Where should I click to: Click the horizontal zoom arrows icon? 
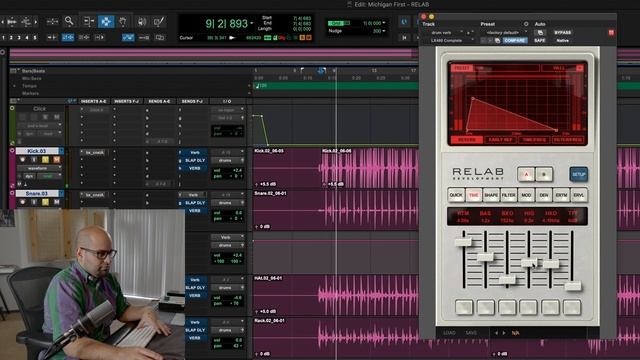52,21
